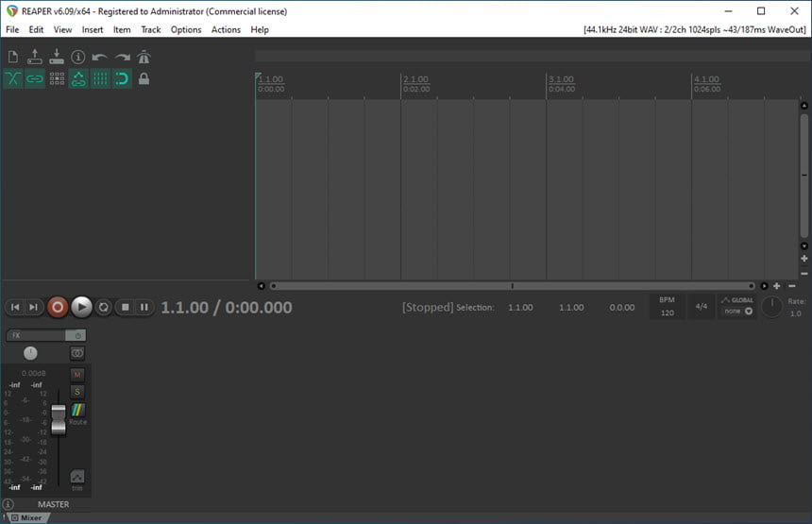Click the Rate 1.0 value field
Image resolution: width=812 pixels, height=524 pixels.
pos(795,313)
